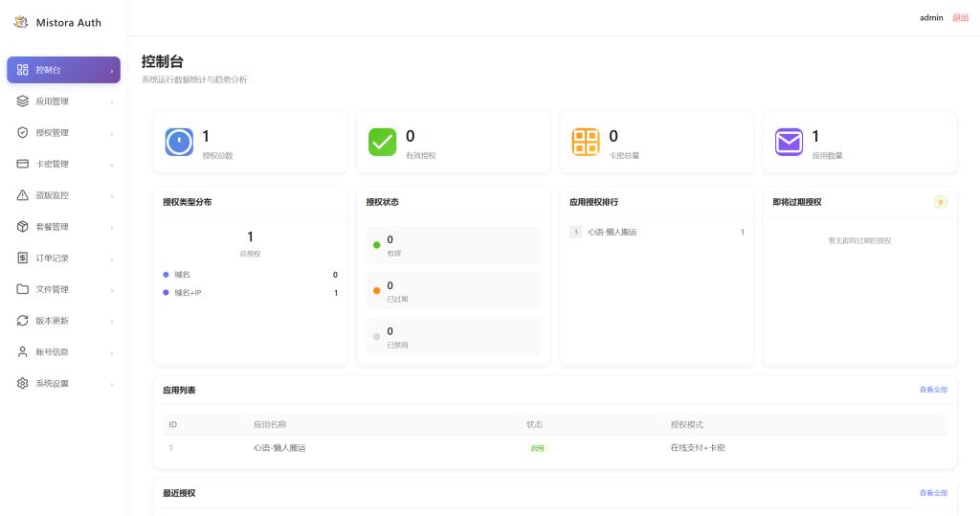
Task: Click the 域名+IP legend label
Action: point(188,293)
